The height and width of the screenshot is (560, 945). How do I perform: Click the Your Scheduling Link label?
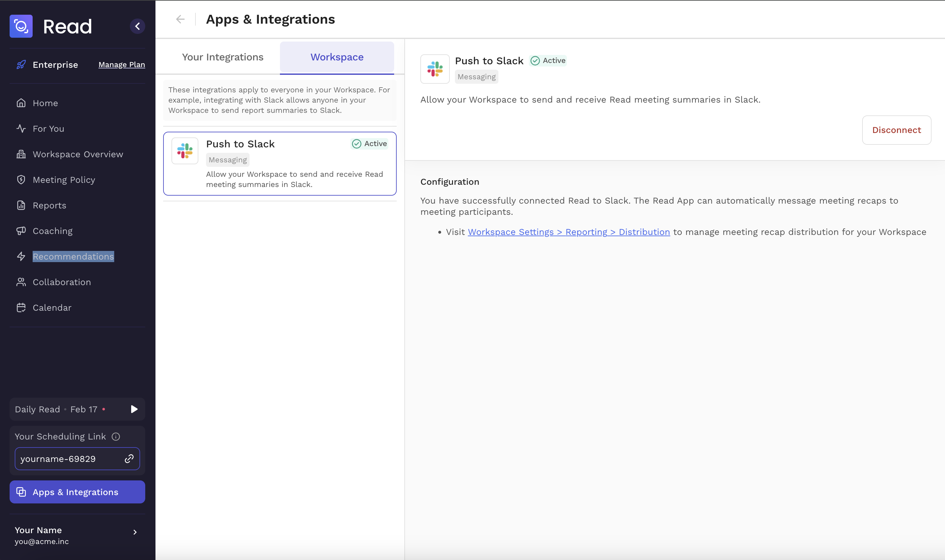(60, 437)
